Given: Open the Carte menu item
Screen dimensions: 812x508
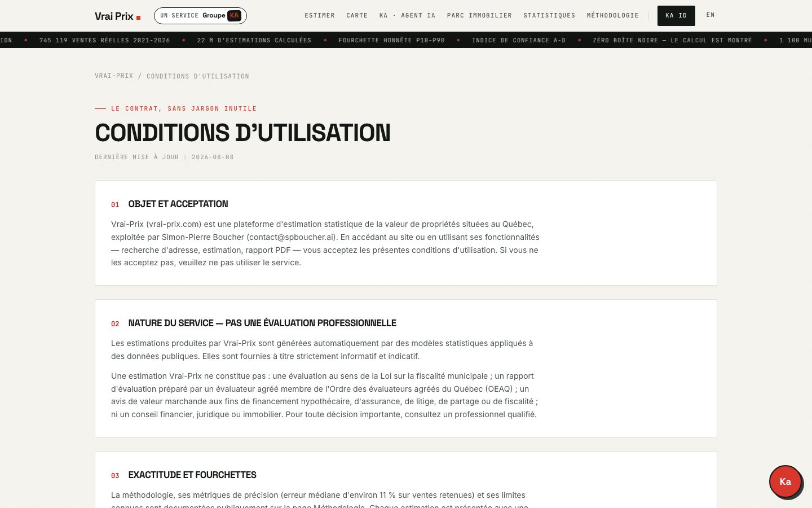Looking at the screenshot, I should coord(357,16).
